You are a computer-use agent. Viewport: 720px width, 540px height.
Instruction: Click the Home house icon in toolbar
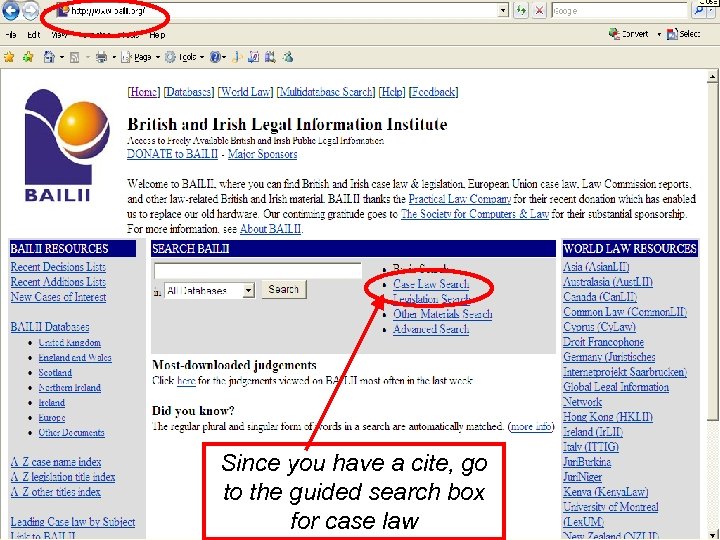coord(49,57)
